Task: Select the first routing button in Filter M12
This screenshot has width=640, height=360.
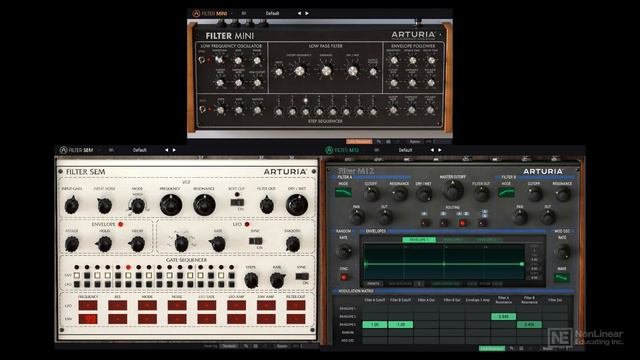Action: pos(425,223)
